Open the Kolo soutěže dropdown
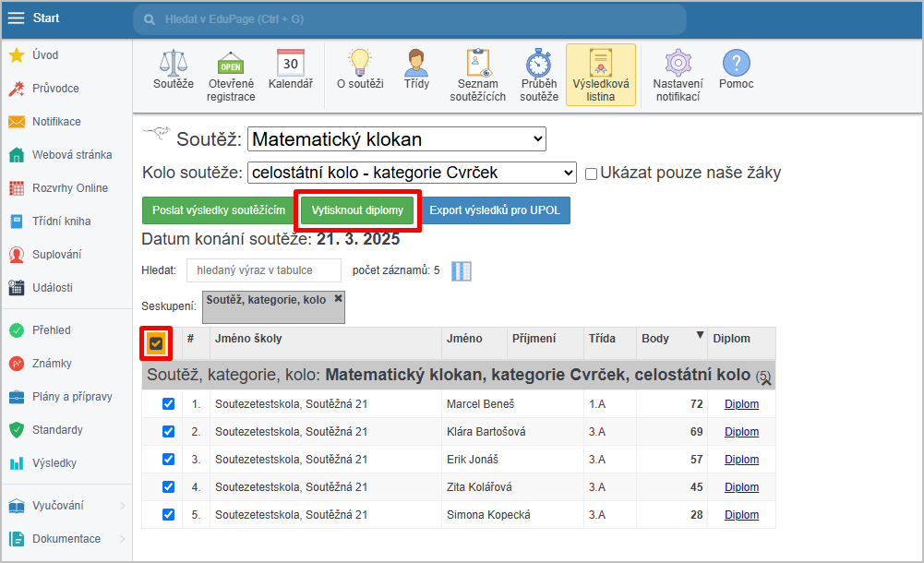The image size is (924, 563). pos(412,173)
